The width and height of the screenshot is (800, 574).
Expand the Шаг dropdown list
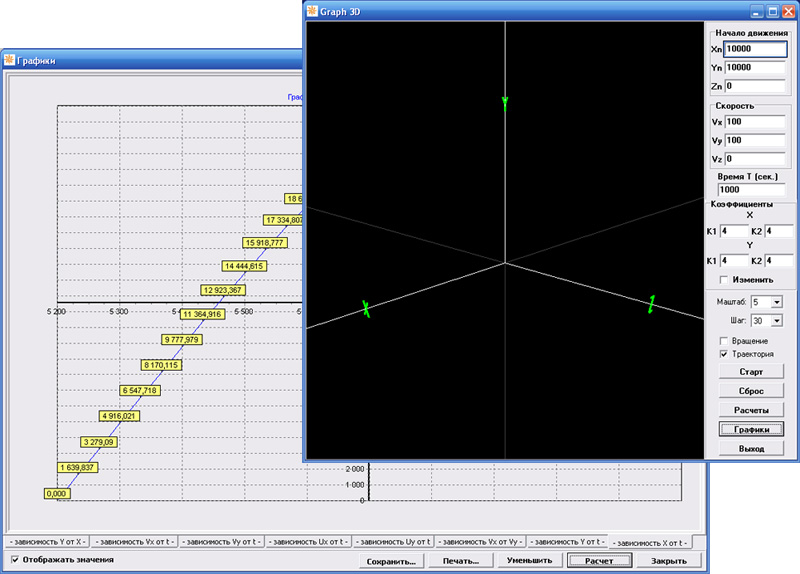[x=776, y=321]
